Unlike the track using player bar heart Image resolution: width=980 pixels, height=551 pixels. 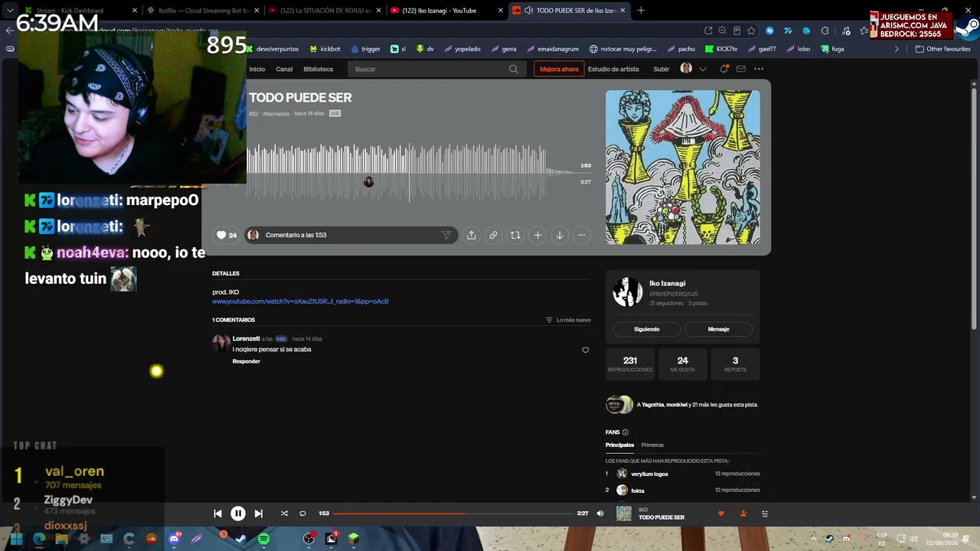tap(720, 514)
